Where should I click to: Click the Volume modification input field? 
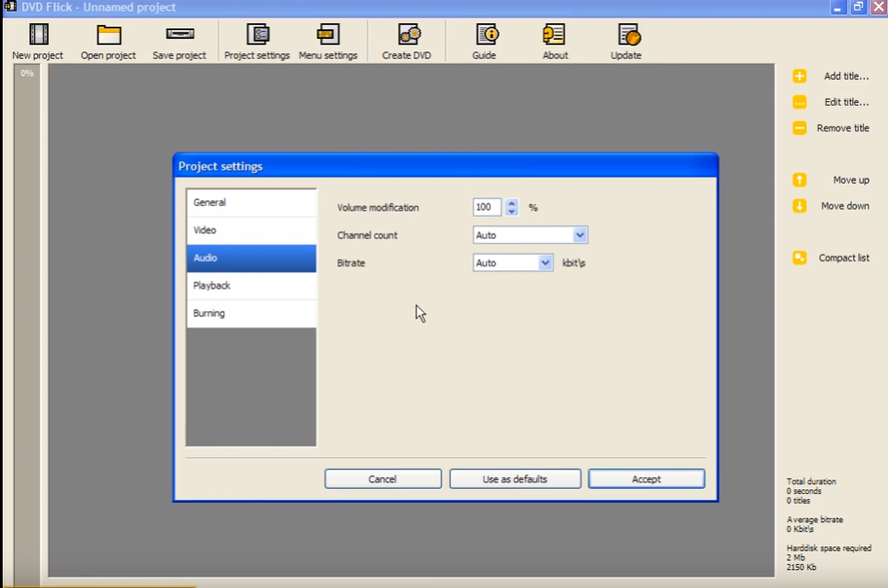pos(487,207)
